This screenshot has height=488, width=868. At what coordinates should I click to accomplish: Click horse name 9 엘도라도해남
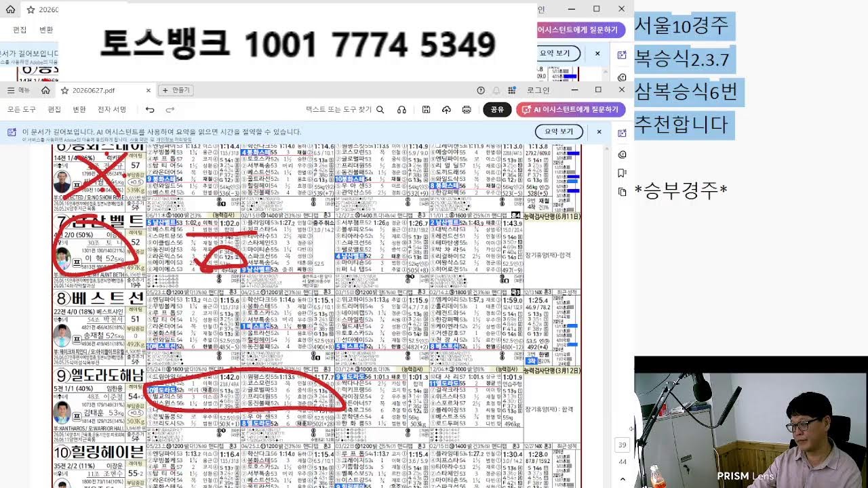[x=100, y=375]
